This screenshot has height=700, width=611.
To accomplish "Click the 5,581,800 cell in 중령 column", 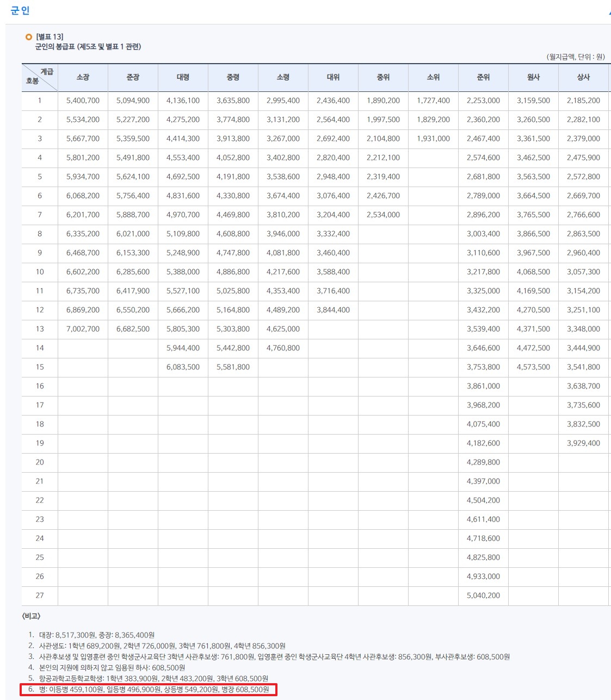I will pyautogui.click(x=233, y=367).
